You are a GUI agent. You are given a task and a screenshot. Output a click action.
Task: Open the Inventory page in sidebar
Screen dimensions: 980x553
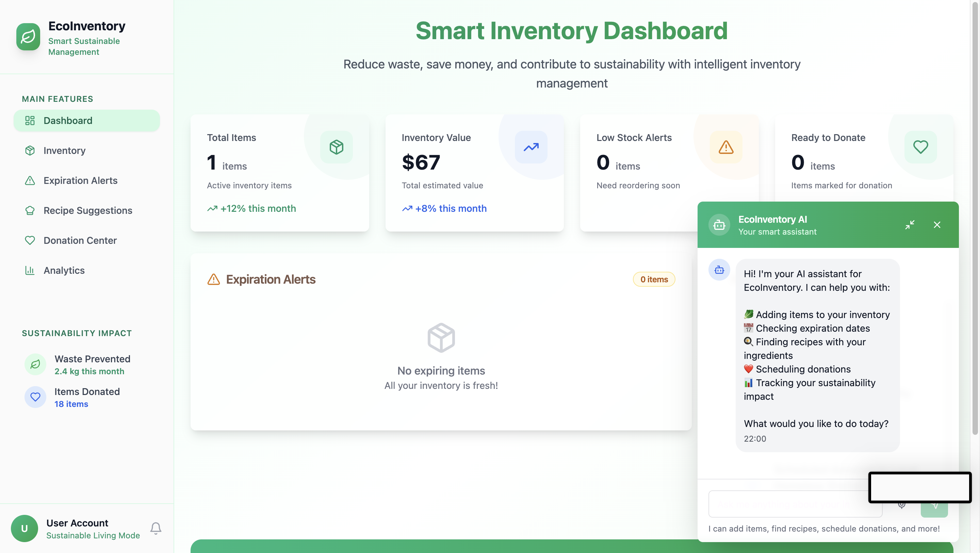coord(64,150)
